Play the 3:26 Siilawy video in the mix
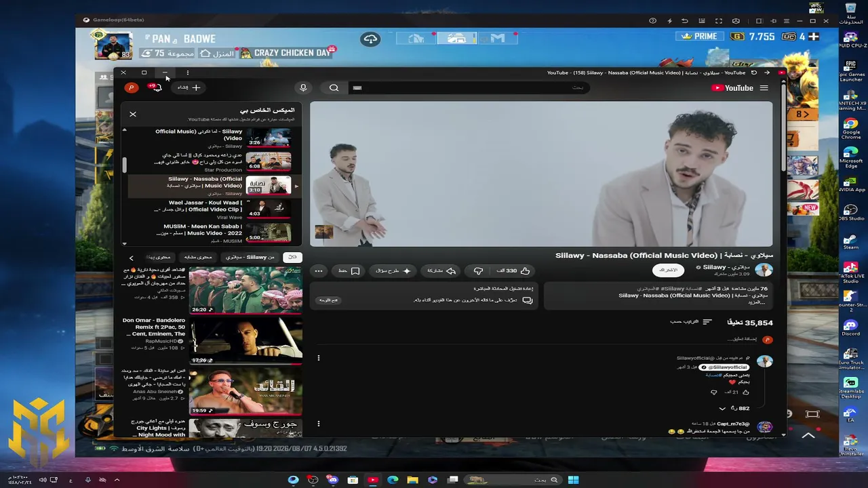This screenshot has width=868, height=488. point(269,138)
